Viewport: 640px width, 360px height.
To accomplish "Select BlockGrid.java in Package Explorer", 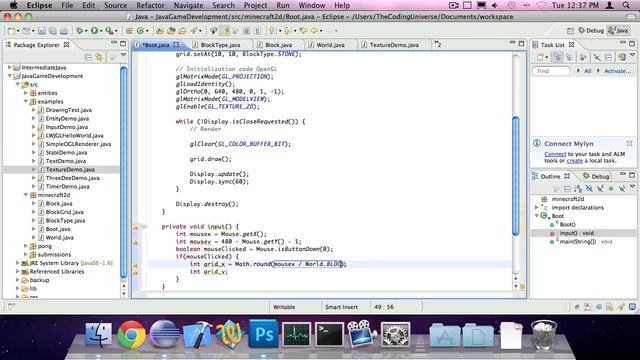I will tap(64, 212).
